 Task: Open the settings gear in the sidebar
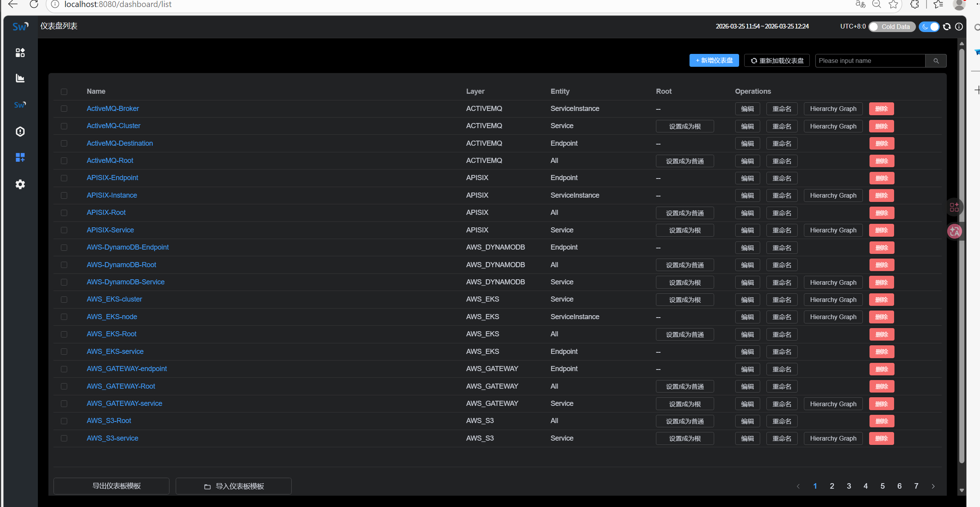coord(20,184)
